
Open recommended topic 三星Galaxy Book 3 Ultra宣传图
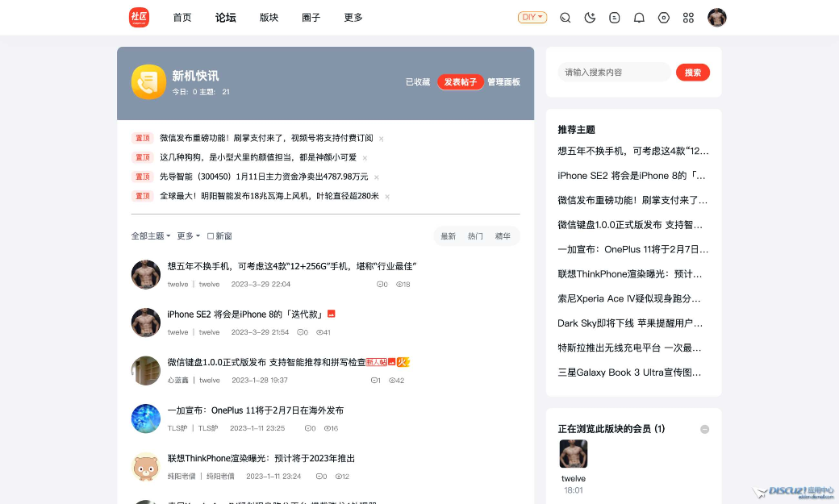tap(629, 373)
